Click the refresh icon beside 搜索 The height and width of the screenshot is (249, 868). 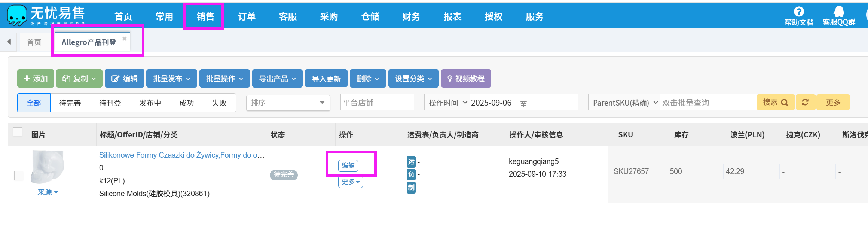(x=805, y=102)
